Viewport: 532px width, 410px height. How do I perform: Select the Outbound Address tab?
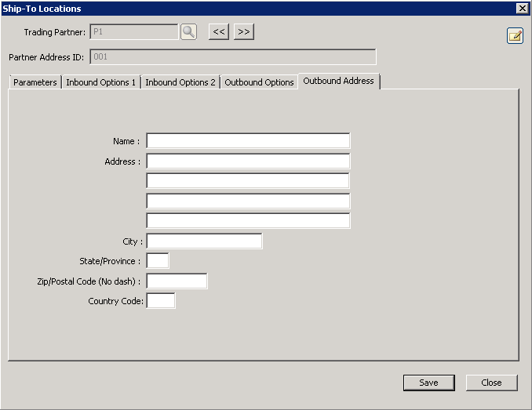339,82
